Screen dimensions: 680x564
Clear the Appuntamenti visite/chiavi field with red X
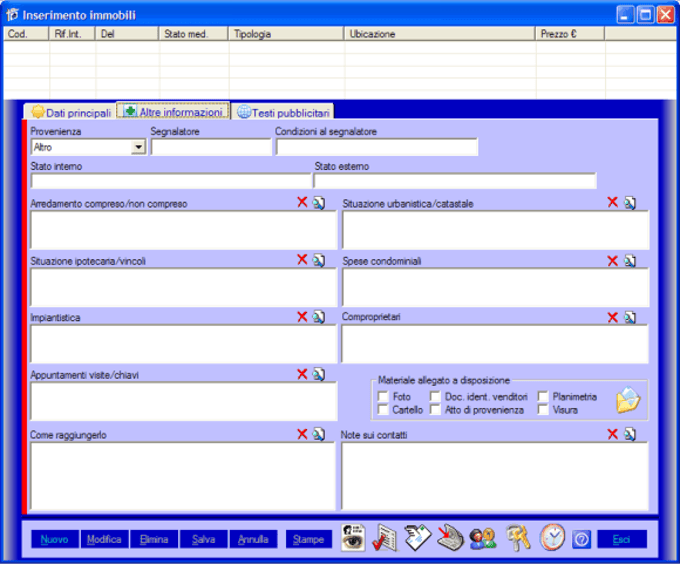click(x=302, y=374)
